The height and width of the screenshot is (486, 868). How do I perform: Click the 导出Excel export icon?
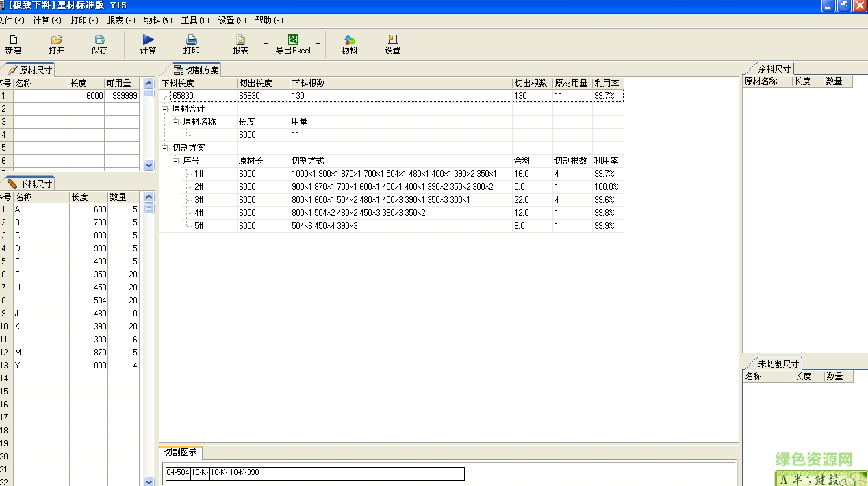[293, 44]
